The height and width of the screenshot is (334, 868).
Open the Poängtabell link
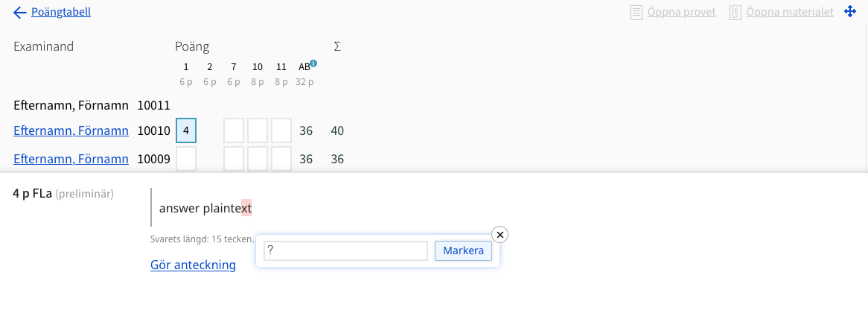(x=61, y=12)
